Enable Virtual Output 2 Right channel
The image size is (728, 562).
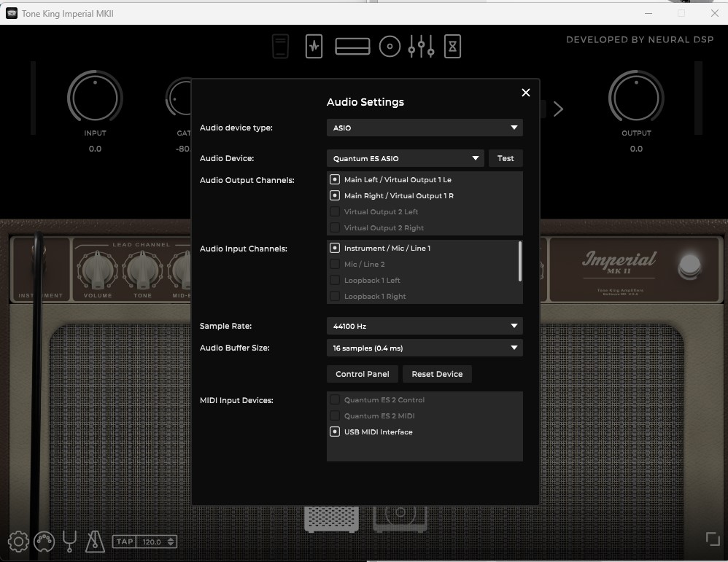pos(334,227)
